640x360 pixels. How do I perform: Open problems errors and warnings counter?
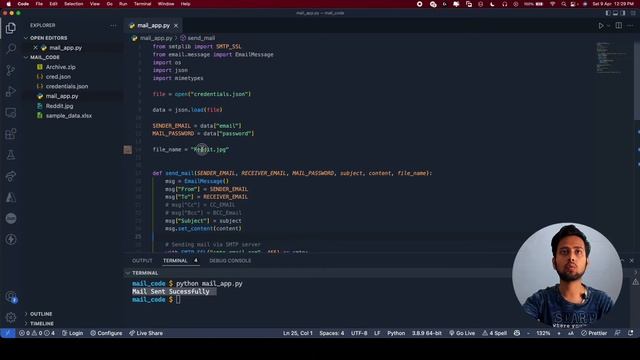pos(37,333)
